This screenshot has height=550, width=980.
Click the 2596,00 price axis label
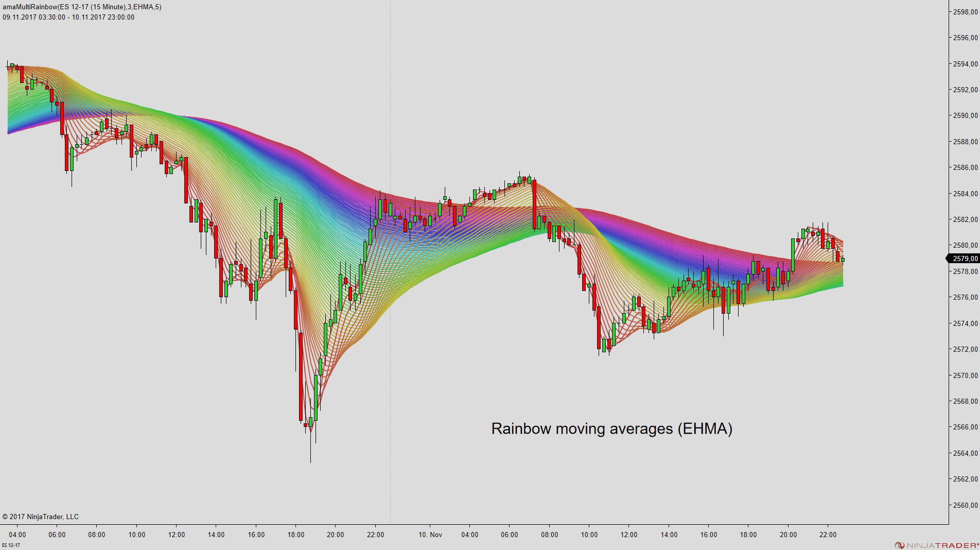[x=966, y=38]
